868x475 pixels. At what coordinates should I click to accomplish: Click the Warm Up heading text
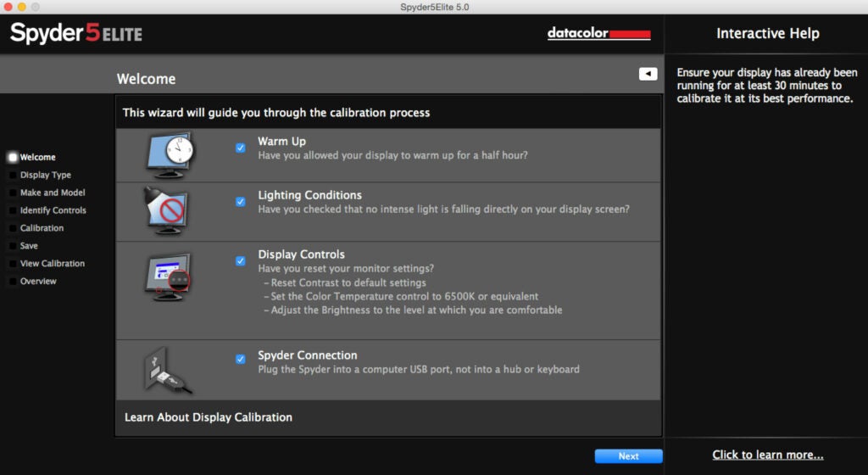tap(281, 141)
